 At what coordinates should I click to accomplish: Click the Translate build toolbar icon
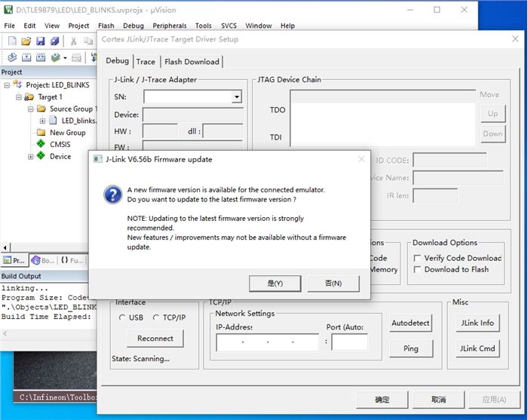pos(12,57)
